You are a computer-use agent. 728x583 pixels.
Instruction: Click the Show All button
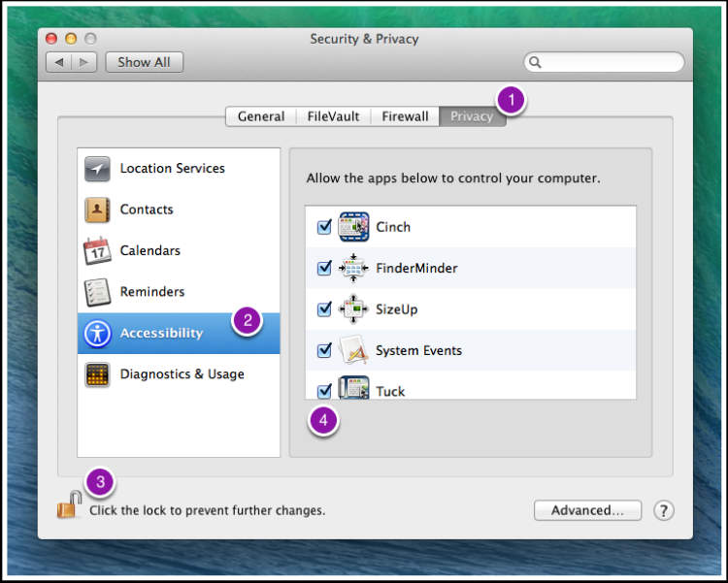click(x=145, y=62)
